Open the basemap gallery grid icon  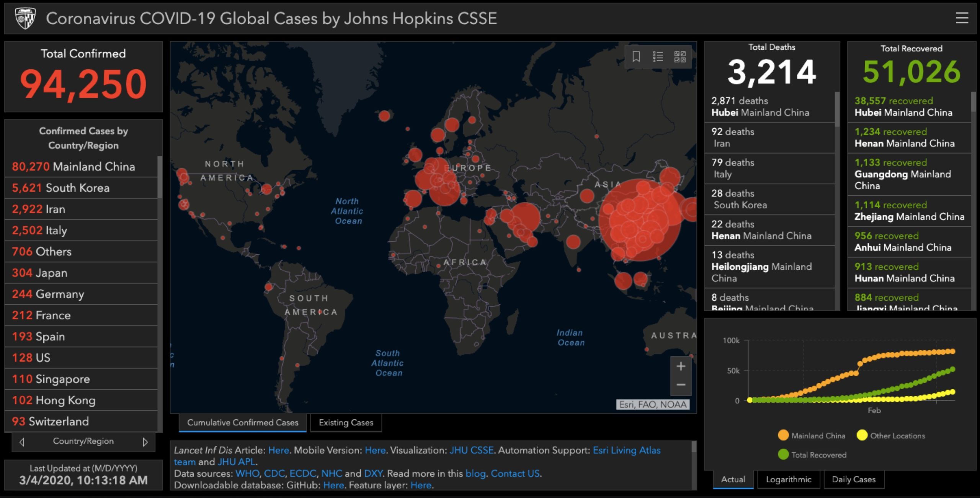tap(680, 57)
